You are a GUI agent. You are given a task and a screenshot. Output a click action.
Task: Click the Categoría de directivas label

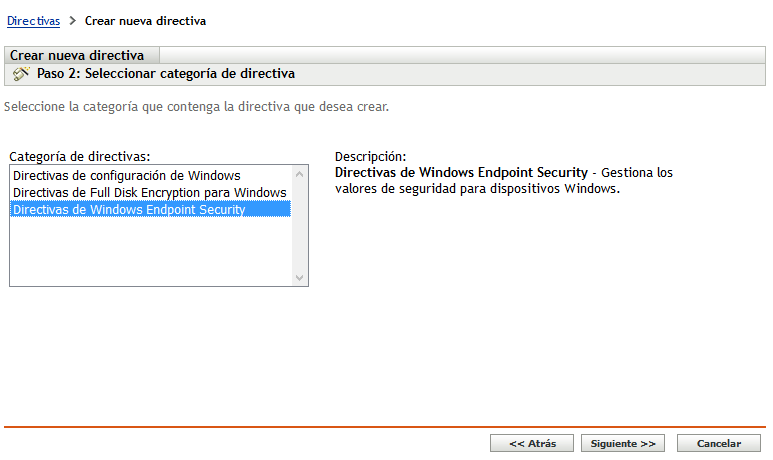pyautogui.click(x=80, y=157)
